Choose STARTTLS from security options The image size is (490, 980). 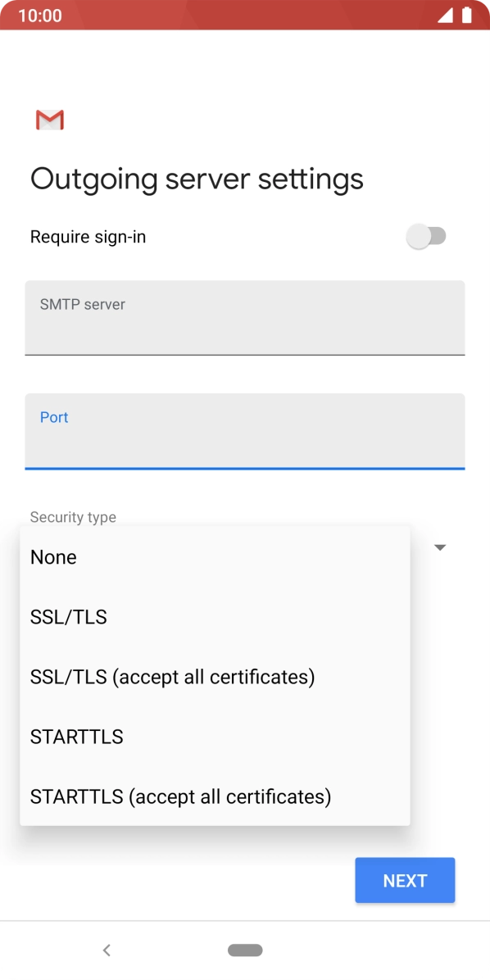(76, 736)
